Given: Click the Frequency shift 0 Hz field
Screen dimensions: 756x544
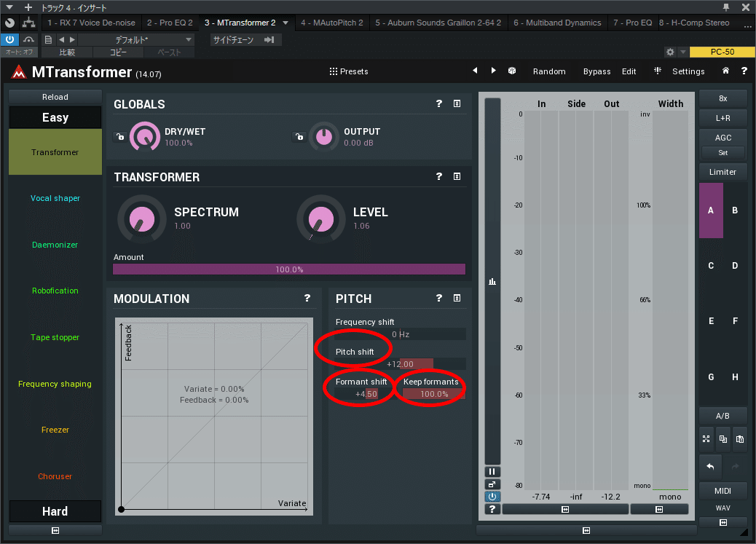Looking at the screenshot, I should 400,334.
